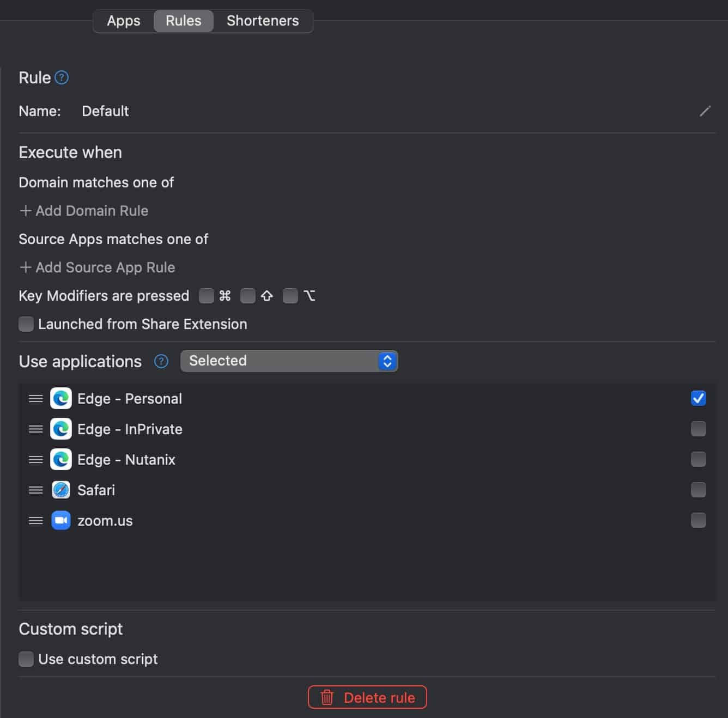Click the help icon next to Use applications
Viewport: 728px width, 718px height.
161,361
